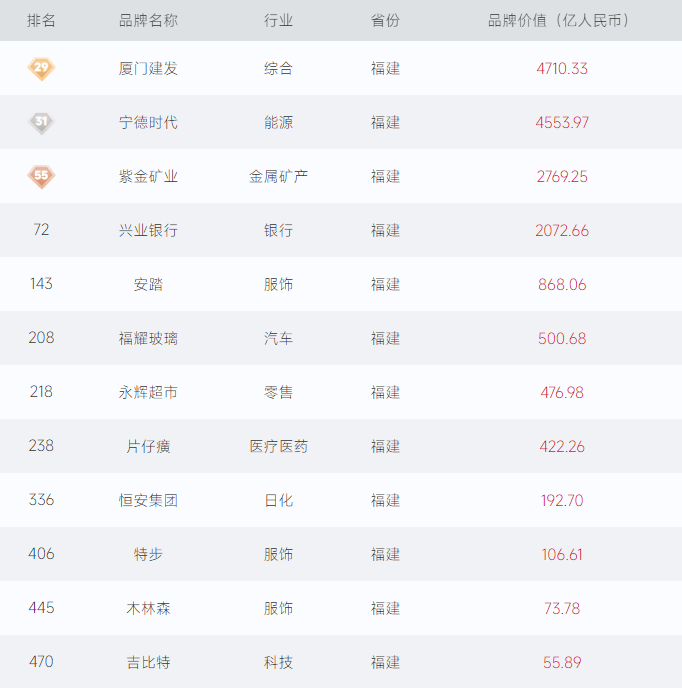The width and height of the screenshot is (682, 688).
Task: Click the 紫金矿业 brand entry
Action: [x=148, y=177]
